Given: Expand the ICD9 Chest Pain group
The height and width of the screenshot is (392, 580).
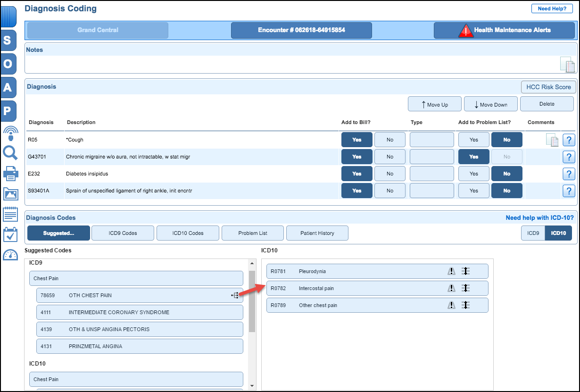Looking at the screenshot, I should point(136,278).
